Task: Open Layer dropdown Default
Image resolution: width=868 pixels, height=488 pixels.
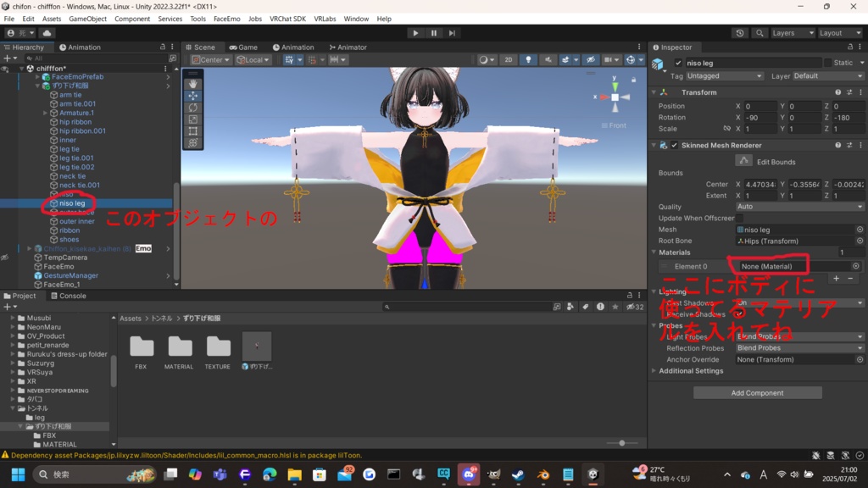Action: [828, 75]
